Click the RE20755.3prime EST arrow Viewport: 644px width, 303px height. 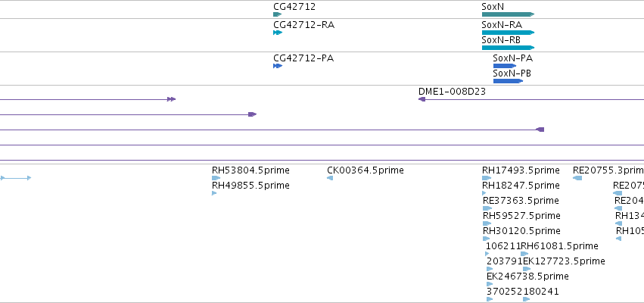coord(577,178)
